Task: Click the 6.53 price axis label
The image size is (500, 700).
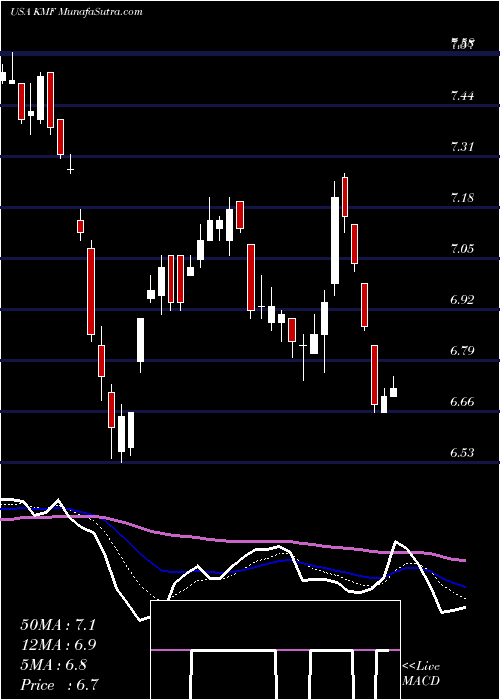Action: point(462,453)
